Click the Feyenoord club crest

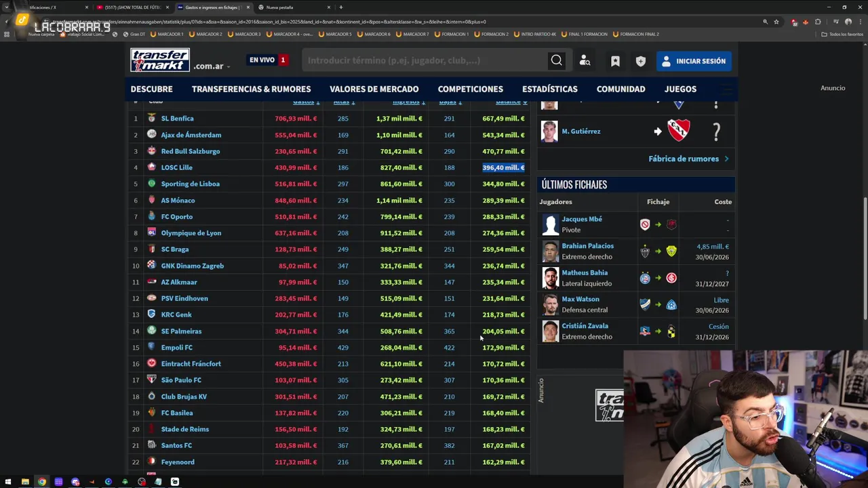152,462
